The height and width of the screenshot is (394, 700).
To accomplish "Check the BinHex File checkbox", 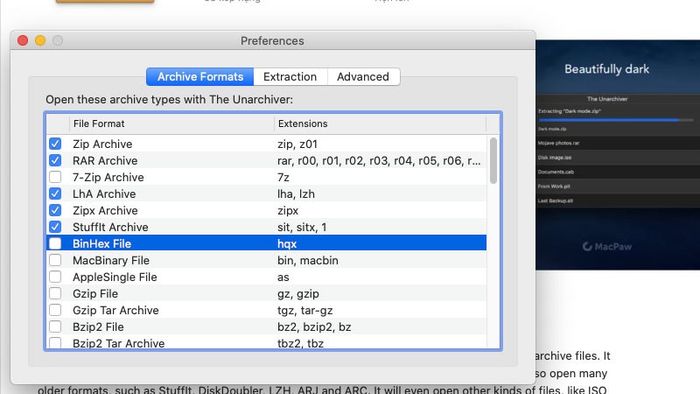I will tap(55, 243).
